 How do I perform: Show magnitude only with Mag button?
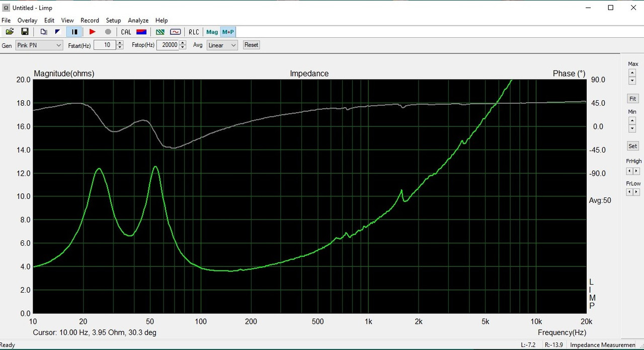212,32
